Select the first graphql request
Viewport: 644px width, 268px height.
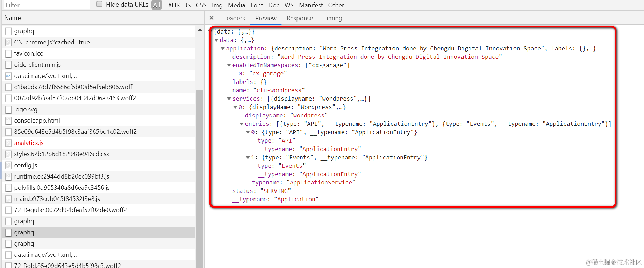pyautogui.click(x=99, y=31)
